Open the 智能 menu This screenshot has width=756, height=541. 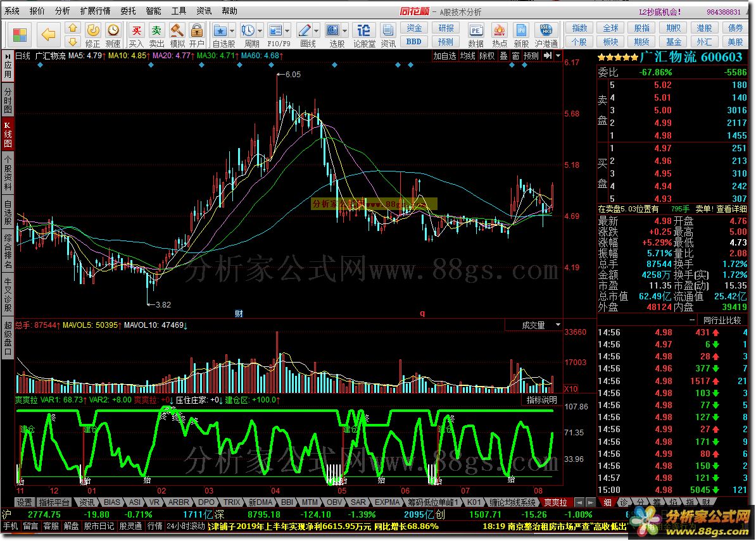tap(153, 11)
